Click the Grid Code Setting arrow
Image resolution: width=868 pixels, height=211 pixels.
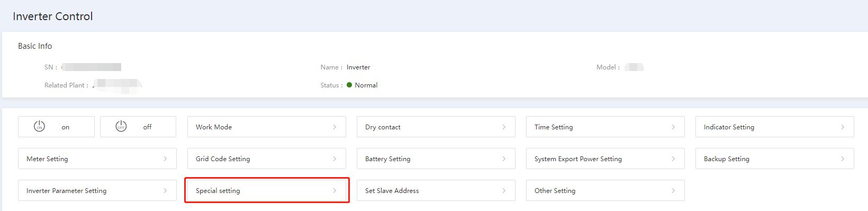pyautogui.click(x=334, y=159)
